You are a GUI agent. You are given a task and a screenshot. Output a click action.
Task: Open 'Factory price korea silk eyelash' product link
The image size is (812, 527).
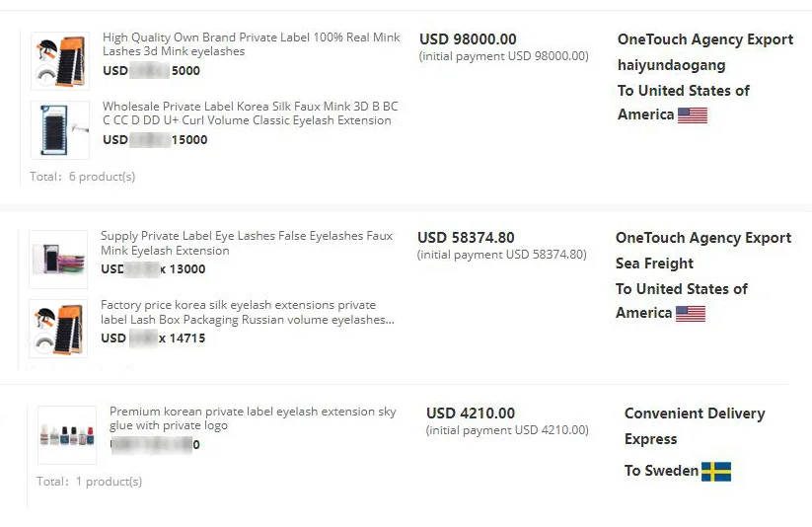pyautogui.click(x=247, y=312)
